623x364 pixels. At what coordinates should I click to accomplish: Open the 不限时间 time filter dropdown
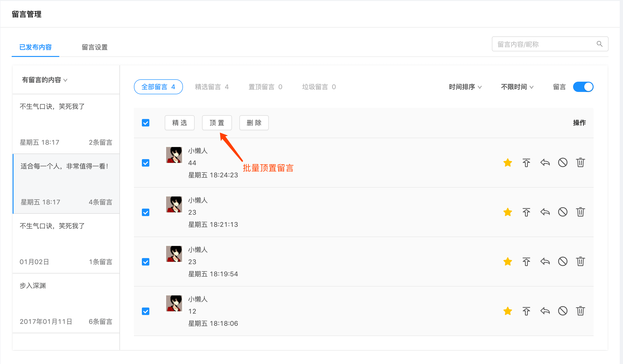(x=517, y=87)
